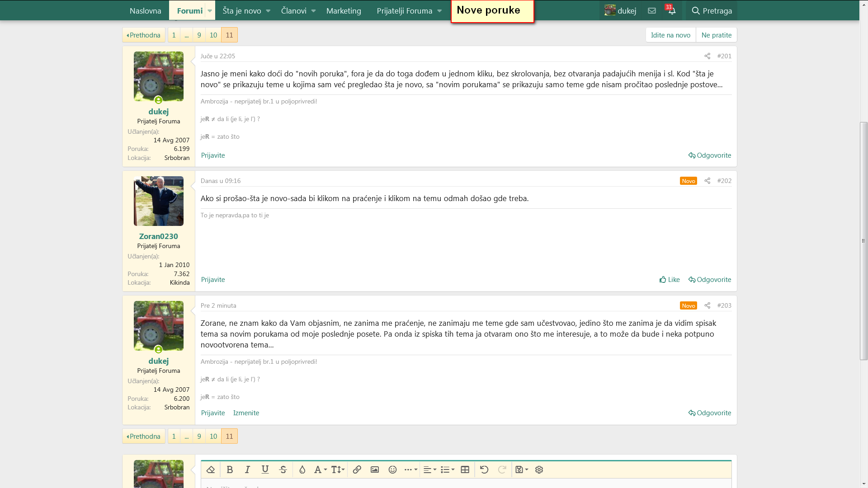The image size is (868, 488).
Task: Redo editor action
Action: click(502, 469)
